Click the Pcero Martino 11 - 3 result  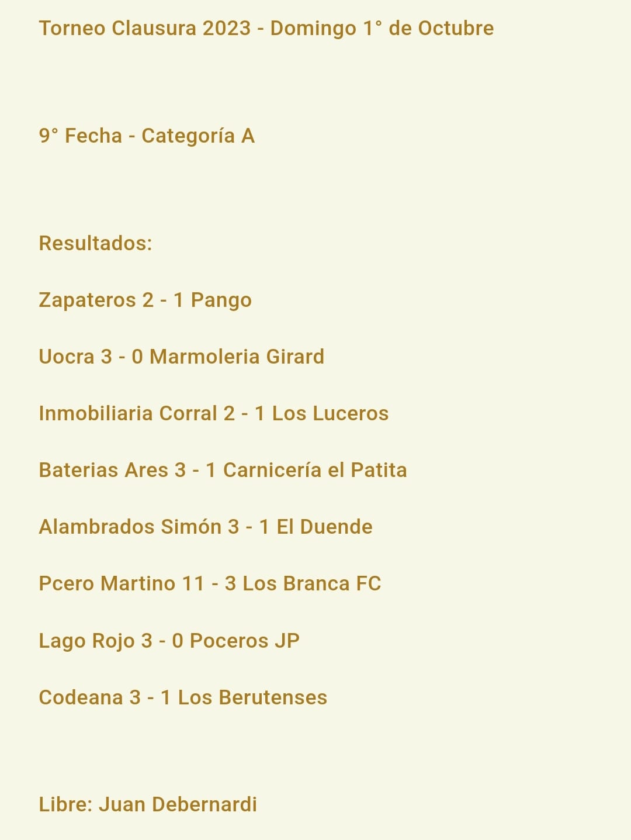(210, 583)
